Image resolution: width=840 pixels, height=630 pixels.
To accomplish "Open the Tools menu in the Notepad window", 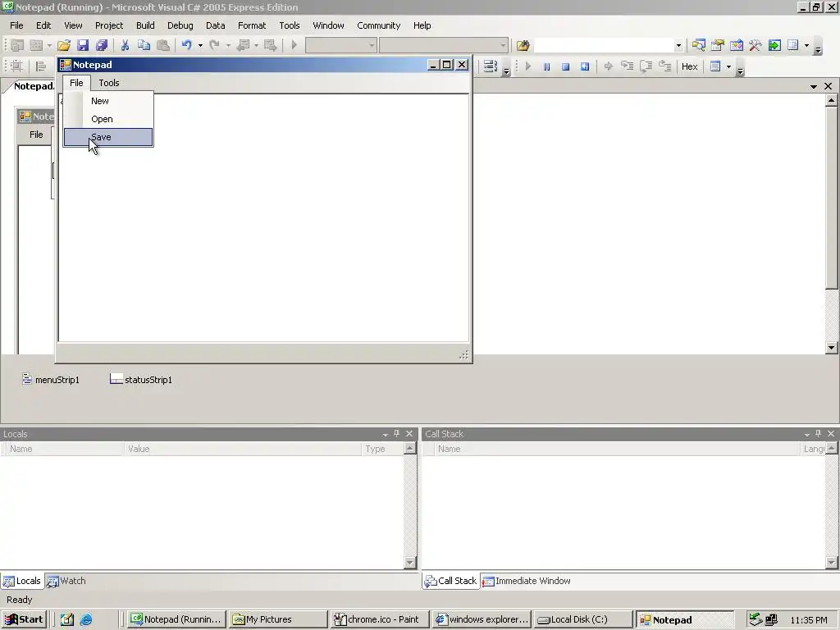I will pyautogui.click(x=109, y=83).
